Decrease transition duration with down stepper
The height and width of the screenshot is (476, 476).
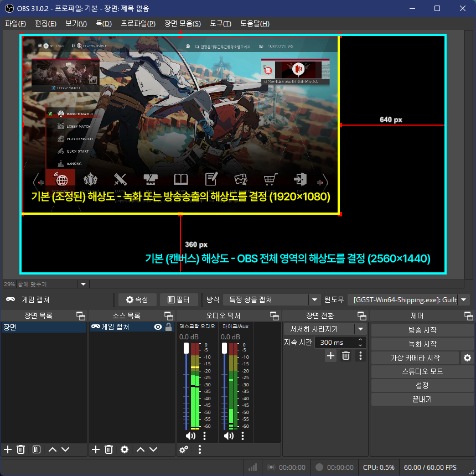coord(360,345)
